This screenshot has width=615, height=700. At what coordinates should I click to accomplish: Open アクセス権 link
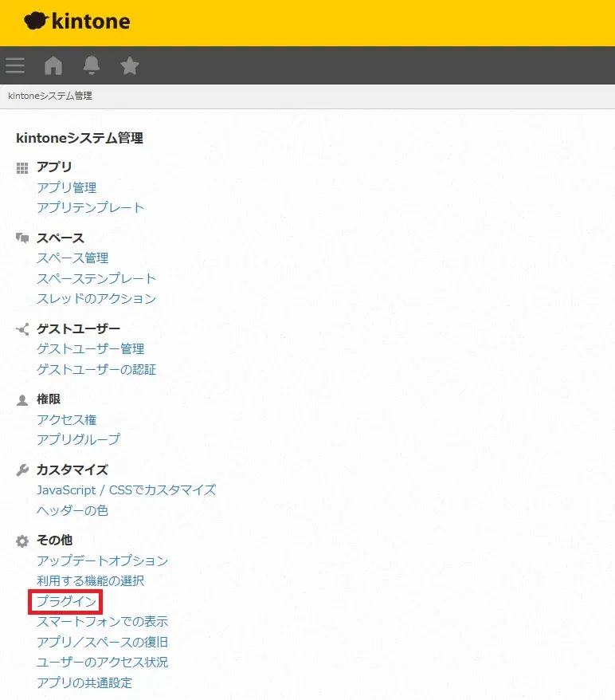click(x=66, y=419)
